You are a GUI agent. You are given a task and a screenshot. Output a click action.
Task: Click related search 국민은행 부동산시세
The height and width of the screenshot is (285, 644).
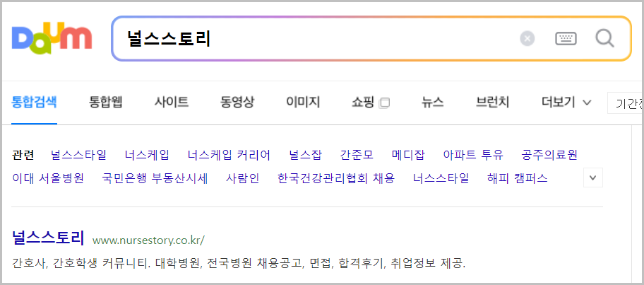155,178
